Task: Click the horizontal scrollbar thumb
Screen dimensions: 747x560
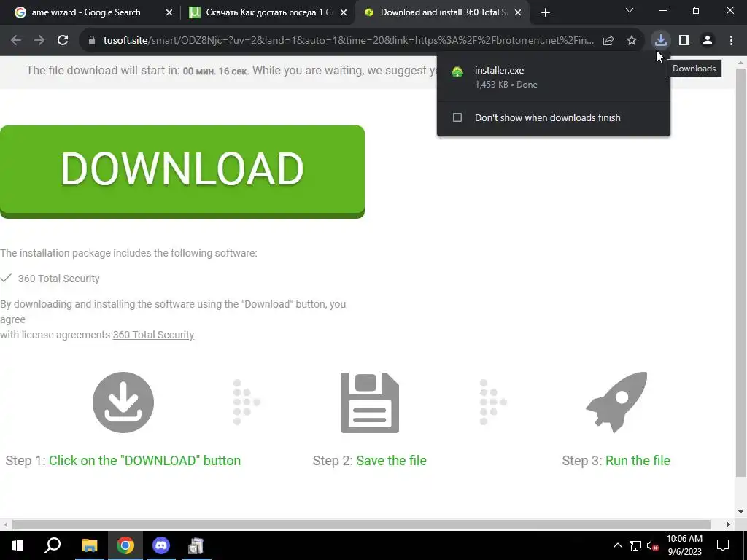Action: click(361, 524)
